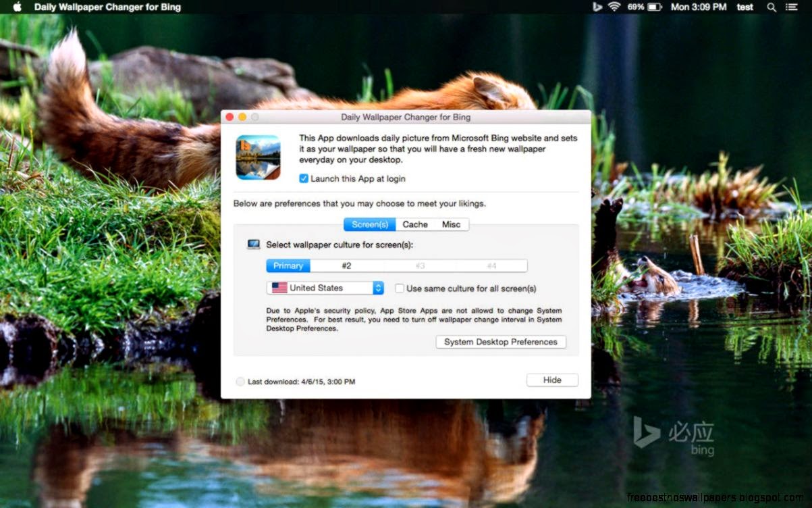The height and width of the screenshot is (508, 812).
Task: Open the Wi-Fi status menu
Action: pyautogui.click(x=614, y=7)
